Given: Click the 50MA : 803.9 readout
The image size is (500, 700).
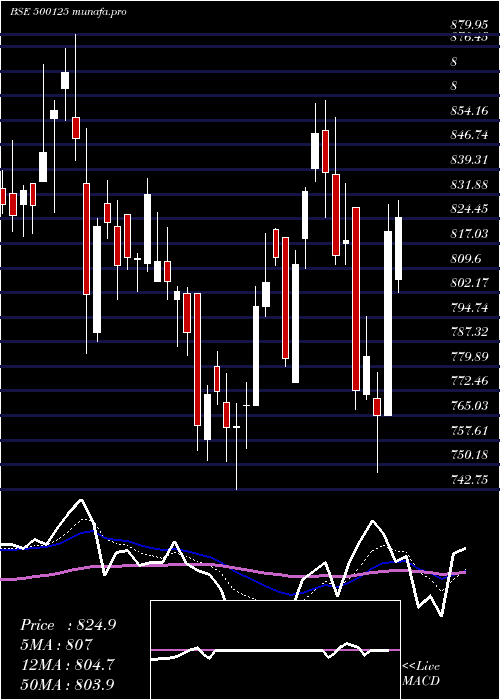Looking at the screenshot, I should (x=67, y=684).
